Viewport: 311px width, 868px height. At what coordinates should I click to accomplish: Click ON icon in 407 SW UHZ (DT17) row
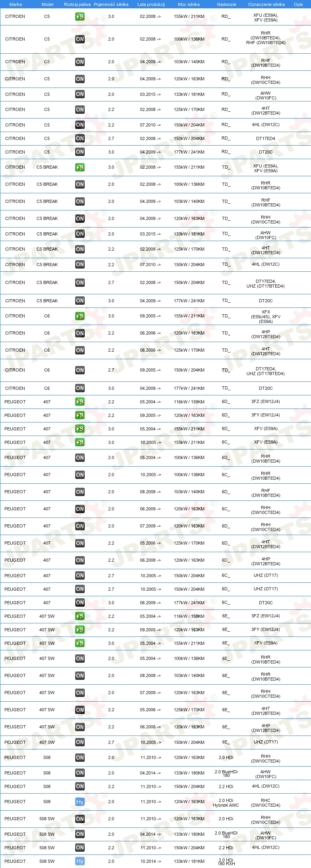pos(80,742)
